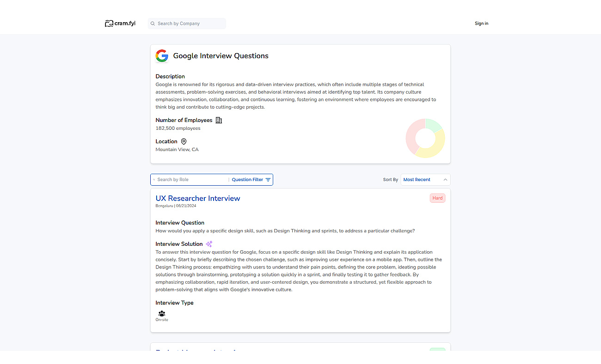Click the filter lines icon beside Question Filter

(x=268, y=180)
